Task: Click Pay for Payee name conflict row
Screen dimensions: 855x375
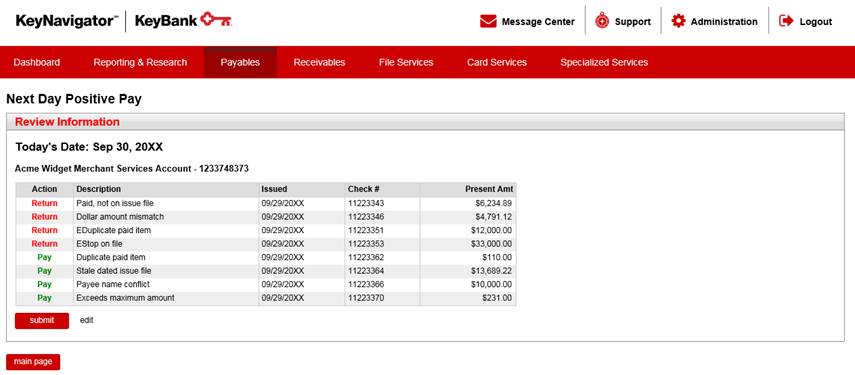Action: [x=44, y=285]
